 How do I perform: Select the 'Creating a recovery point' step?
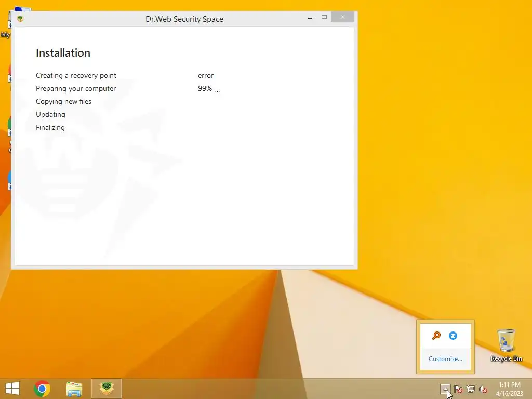(76, 75)
